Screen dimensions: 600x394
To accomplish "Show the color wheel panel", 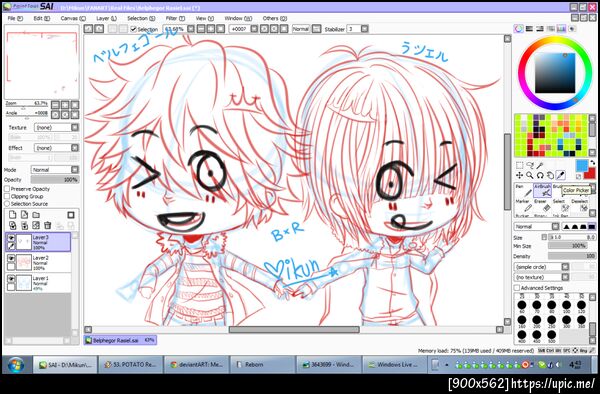I will tap(519, 29).
